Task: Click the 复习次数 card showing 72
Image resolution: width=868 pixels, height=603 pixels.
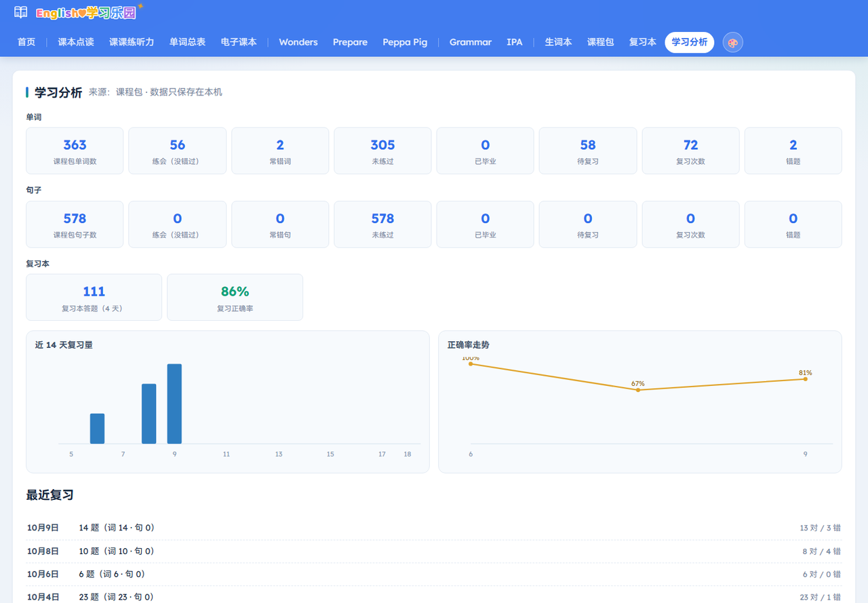Action: [690, 151]
